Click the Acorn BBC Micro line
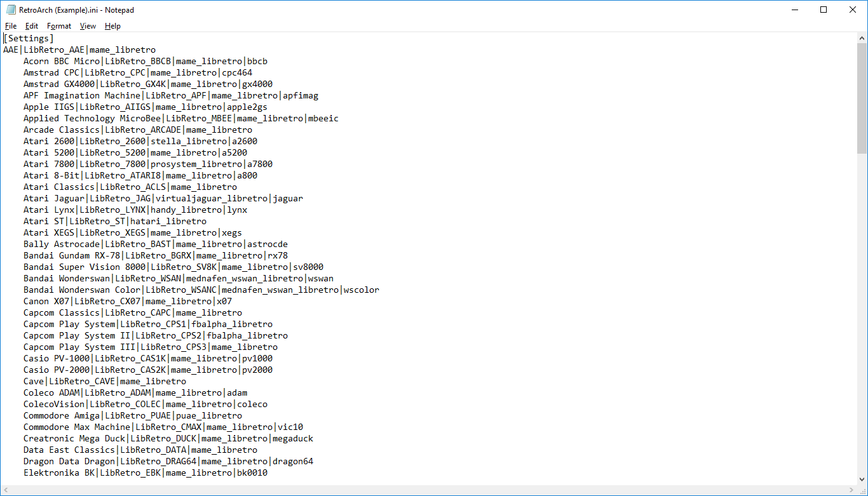This screenshot has height=496, width=868. (x=146, y=61)
